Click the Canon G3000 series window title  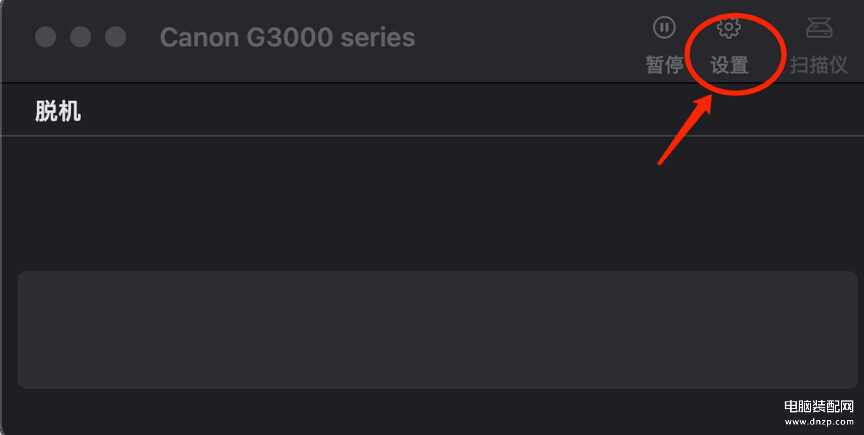(287, 38)
